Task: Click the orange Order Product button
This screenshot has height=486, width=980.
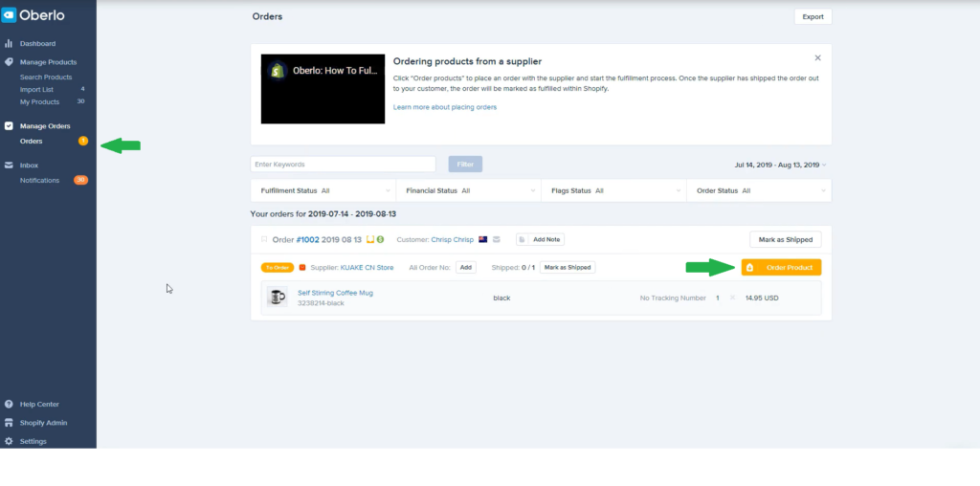Action: [781, 267]
